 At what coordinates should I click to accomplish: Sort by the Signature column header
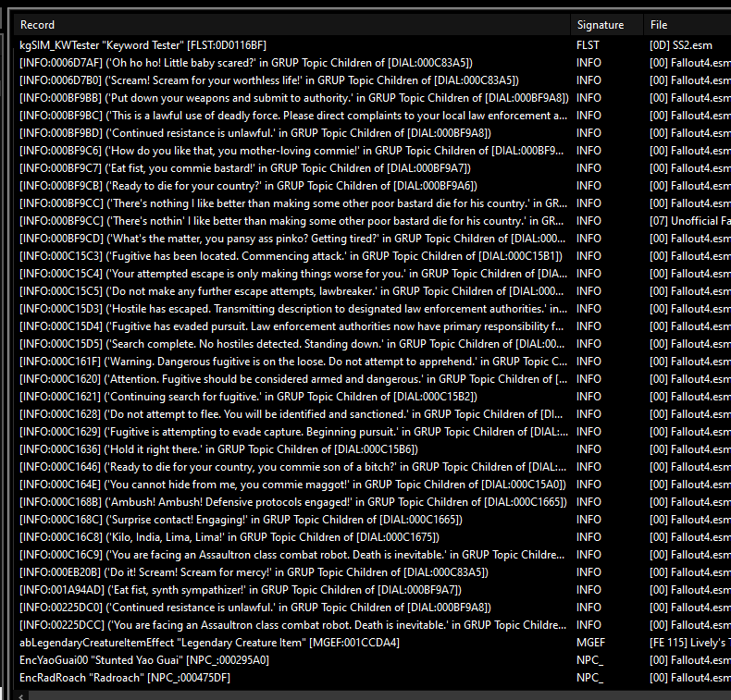(607, 25)
